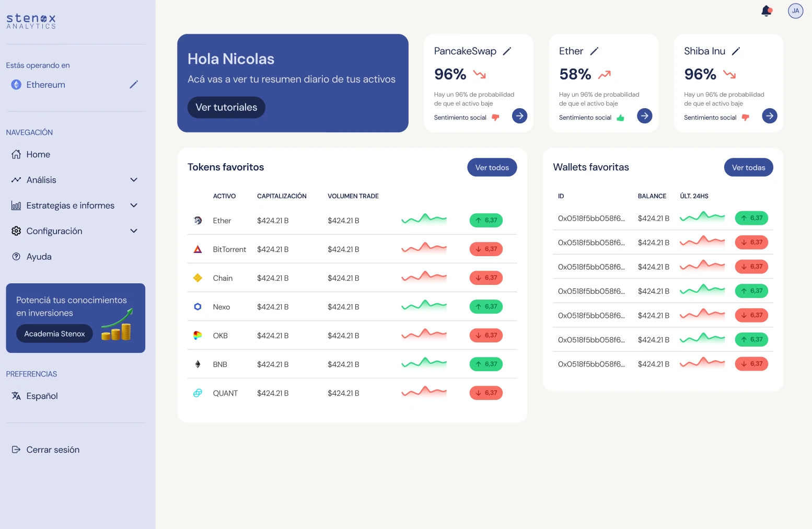812x529 pixels.
Task: Click the Chain token icon
Action: point(198,278)
